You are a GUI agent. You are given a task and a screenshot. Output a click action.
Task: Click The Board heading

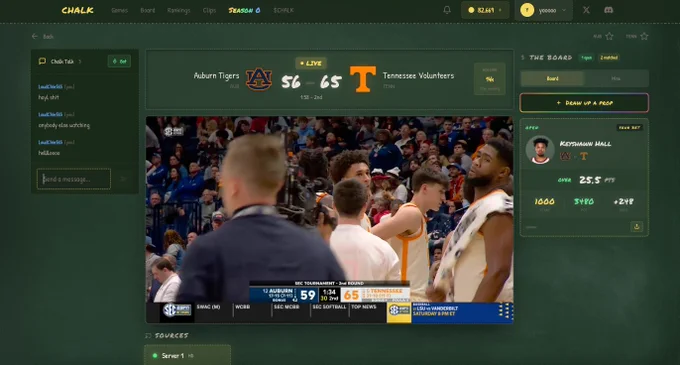[x=550, y=57]
